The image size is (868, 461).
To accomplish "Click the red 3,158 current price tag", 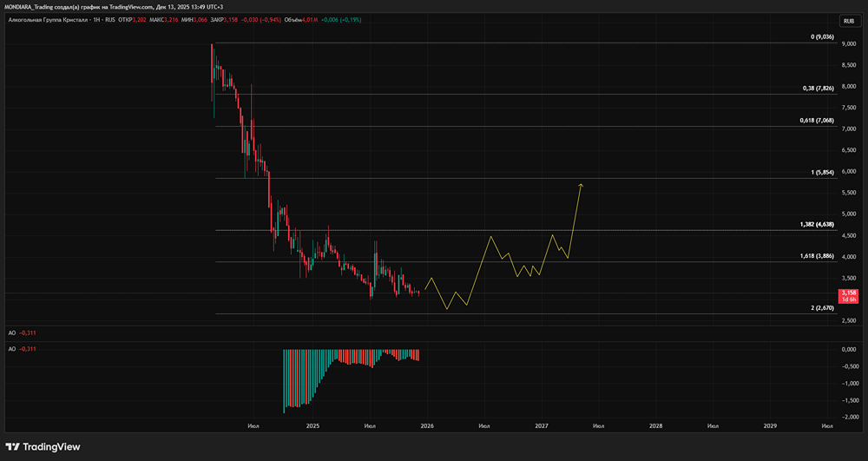I will (x=849, y=295).
